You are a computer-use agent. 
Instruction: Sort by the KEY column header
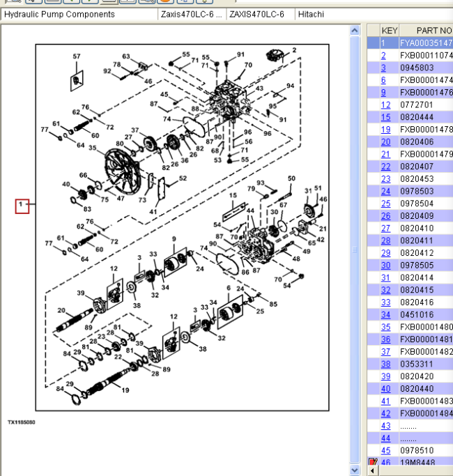point(390,31)
